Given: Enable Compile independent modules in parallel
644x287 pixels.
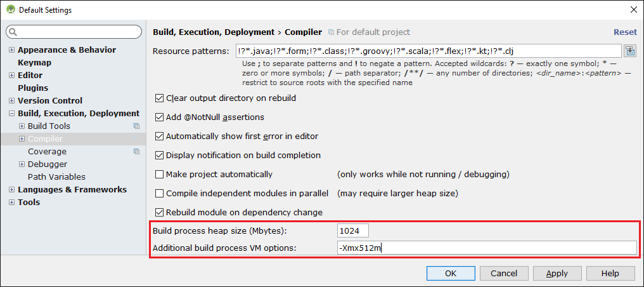Looking at the screenshot, I should point(160,194).
